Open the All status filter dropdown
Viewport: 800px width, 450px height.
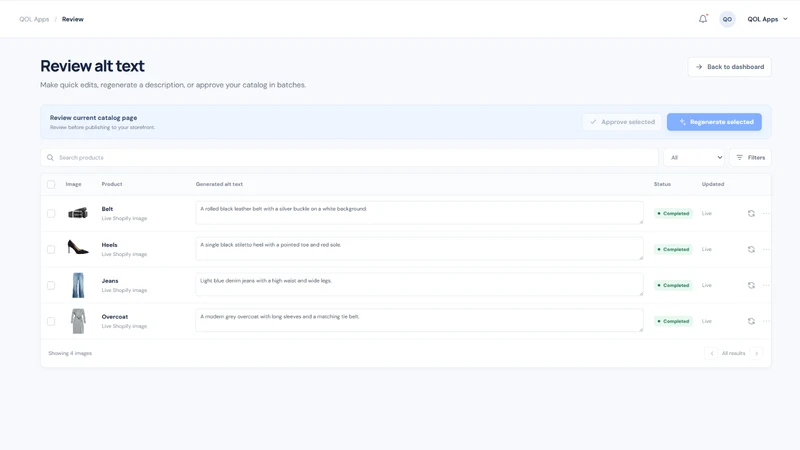pyautogui.click(x=696, y=158)
